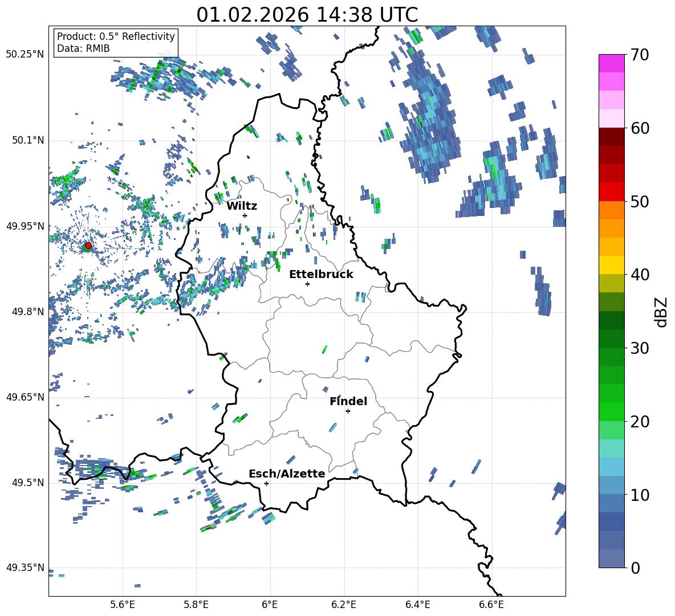
Task: Click the 10 value on the colorbar
Action: coord(640,495)
